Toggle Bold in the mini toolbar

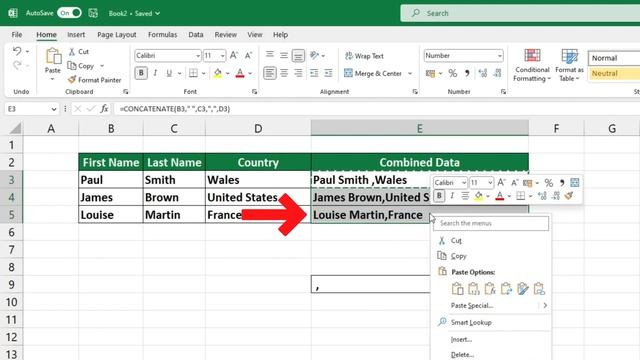tap(439, 196)
